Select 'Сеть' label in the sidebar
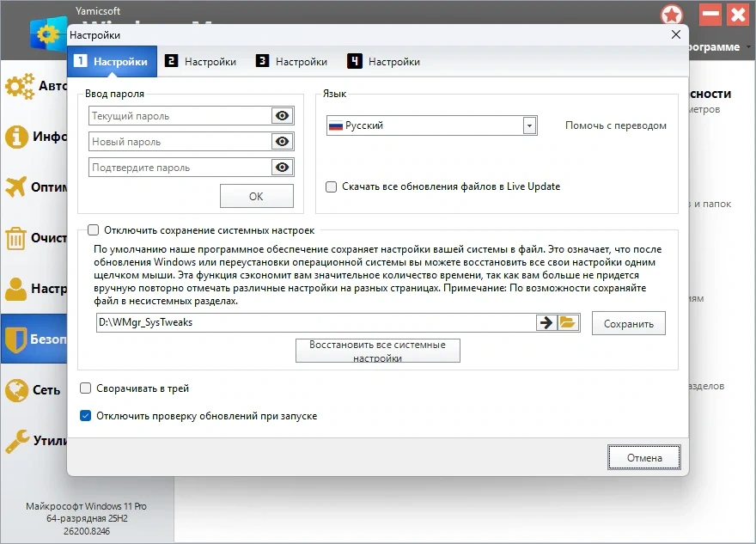 tap(46, 390)
